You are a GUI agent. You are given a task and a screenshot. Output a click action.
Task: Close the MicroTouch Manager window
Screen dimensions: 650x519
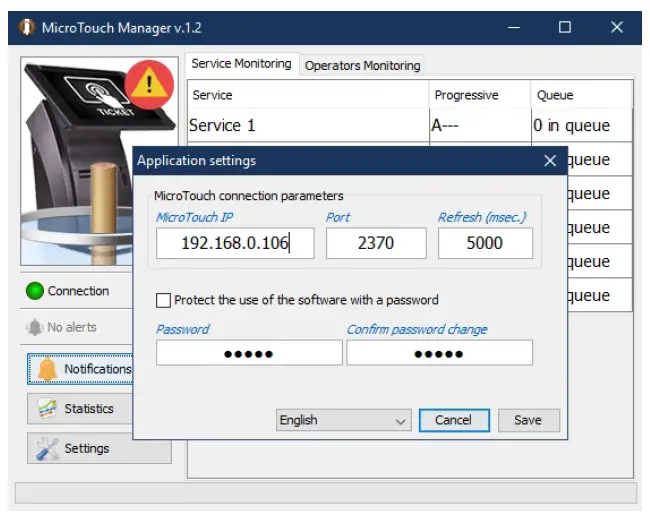(616, 27)
